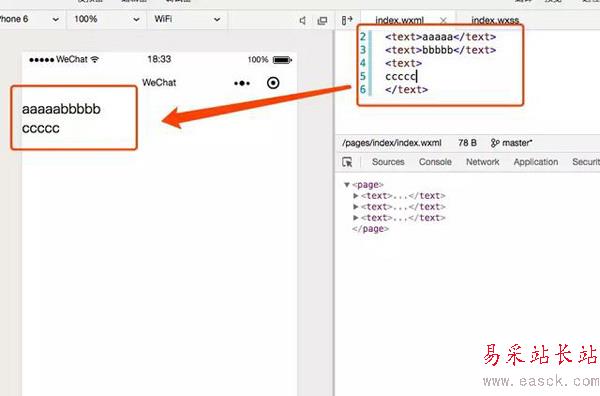Switch to the index.wxml tab
This screenshot has width=600, height=396.
coord(399,20)
